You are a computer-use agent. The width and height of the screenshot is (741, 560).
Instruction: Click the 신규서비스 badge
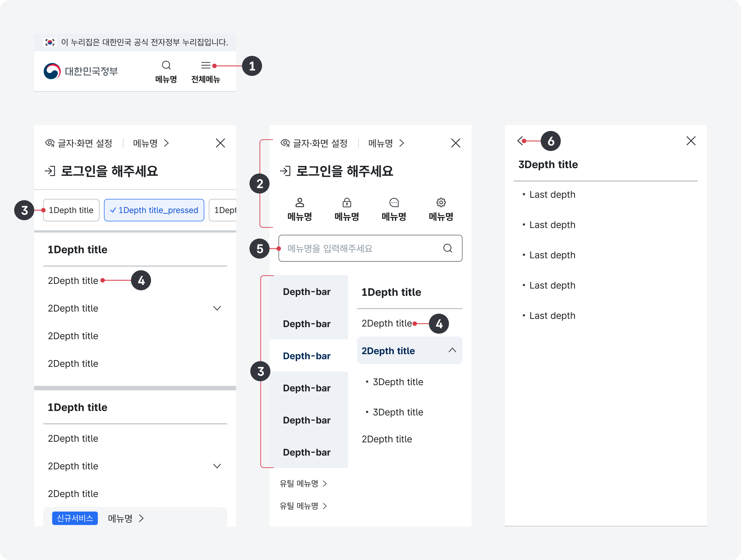75,519
